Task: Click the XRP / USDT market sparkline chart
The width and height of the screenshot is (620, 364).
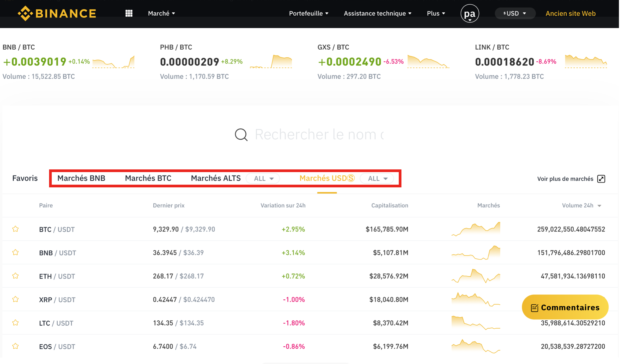Action: point(476,299)
